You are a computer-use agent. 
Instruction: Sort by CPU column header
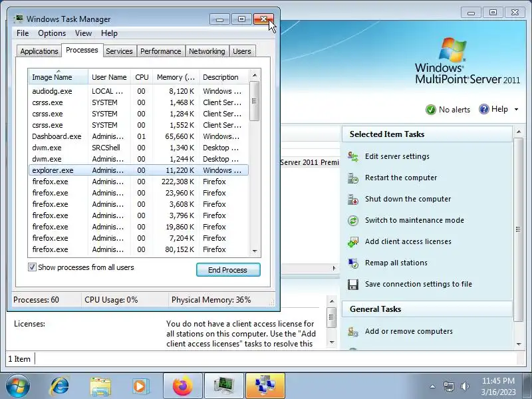pyautogui.click(x=142, y=77)
